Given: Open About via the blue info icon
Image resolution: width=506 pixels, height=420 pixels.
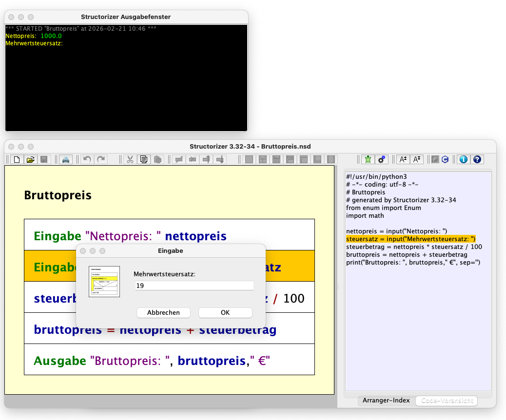Looking at the screenshot, I should coord(464,159).
